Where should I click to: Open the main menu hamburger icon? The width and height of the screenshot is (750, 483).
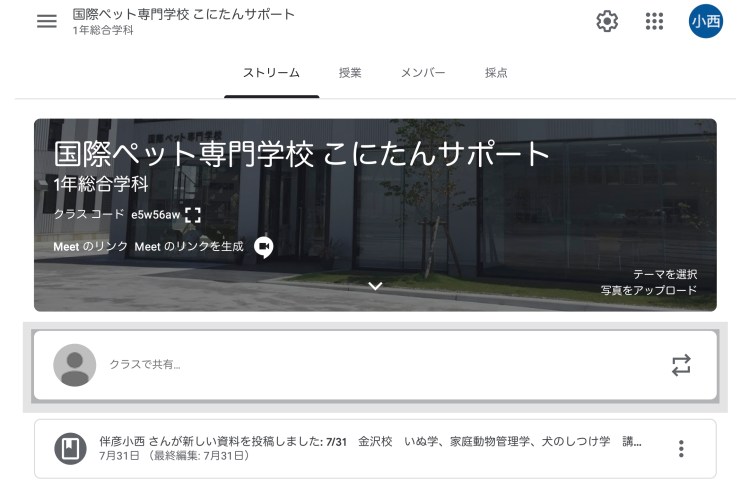tap(47, 22)
